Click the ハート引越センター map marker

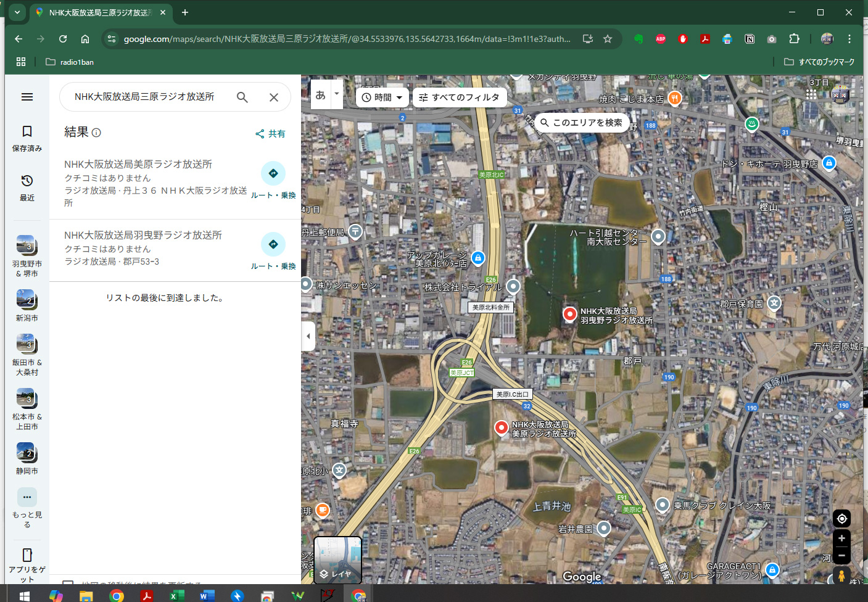tap(658, 236)
